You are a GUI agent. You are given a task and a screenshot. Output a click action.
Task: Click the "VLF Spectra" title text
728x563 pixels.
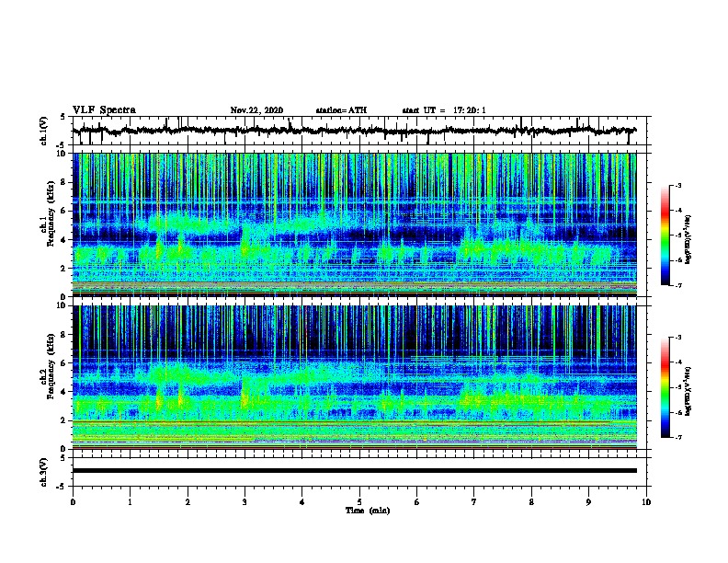(104, 110)
